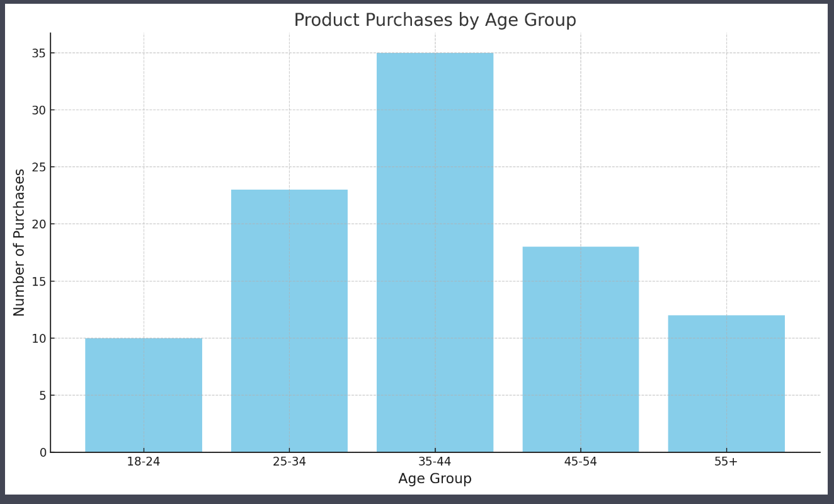Select the 45-54 age group bar
This screenshot has height=504, width=834.
click(580, 350)
